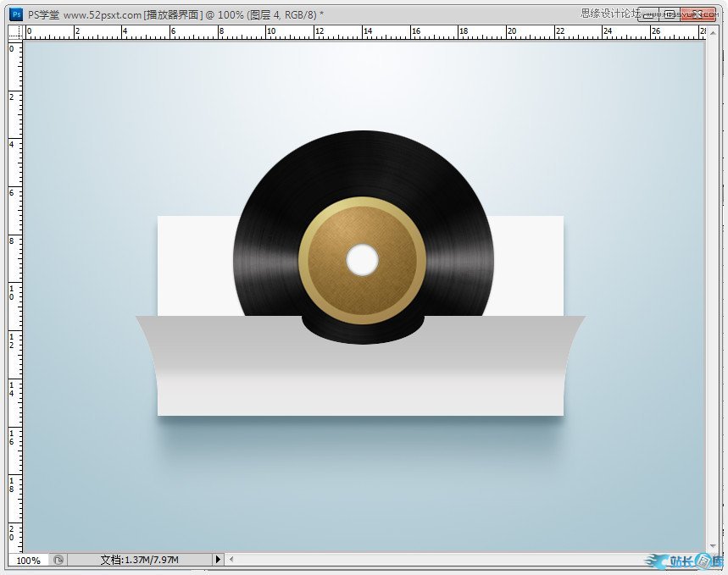Click the left arrow of horizontal scrollbar
Viewport: 728px width, 575px height.
point(231,560)
